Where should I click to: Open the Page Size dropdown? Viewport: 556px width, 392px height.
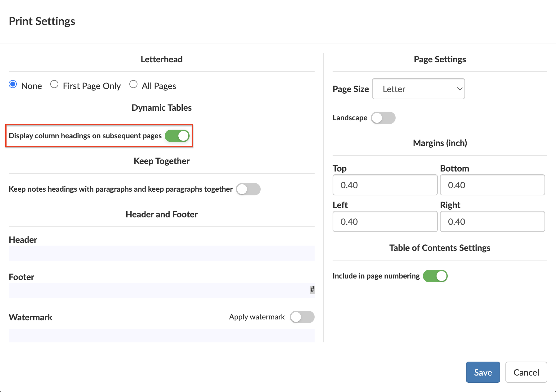pyautogui.click(x=418, y=89)
